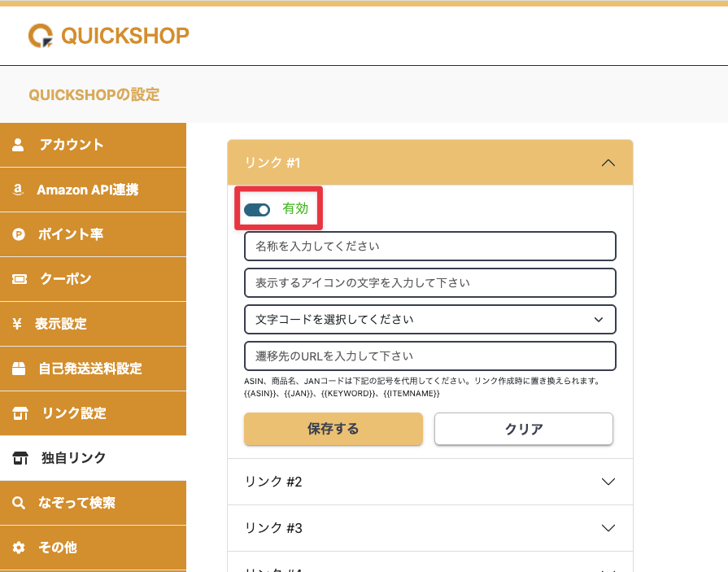Click the クーポン ticket icon
Screen dimensions: 728x572
point(19,279)
